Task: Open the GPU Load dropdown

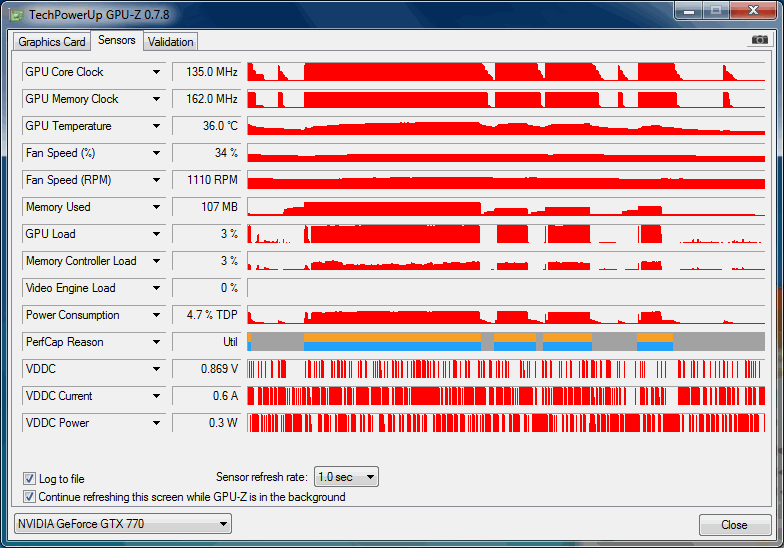Action: 156,234
